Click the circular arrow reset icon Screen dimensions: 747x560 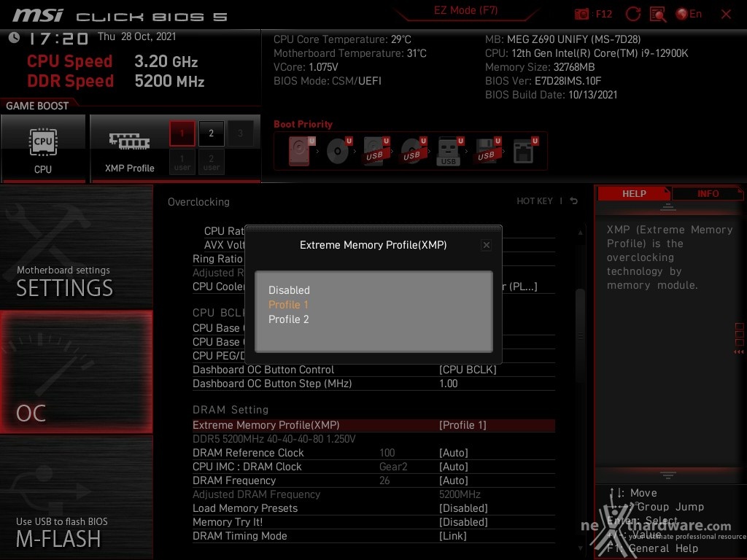(632, 14)
